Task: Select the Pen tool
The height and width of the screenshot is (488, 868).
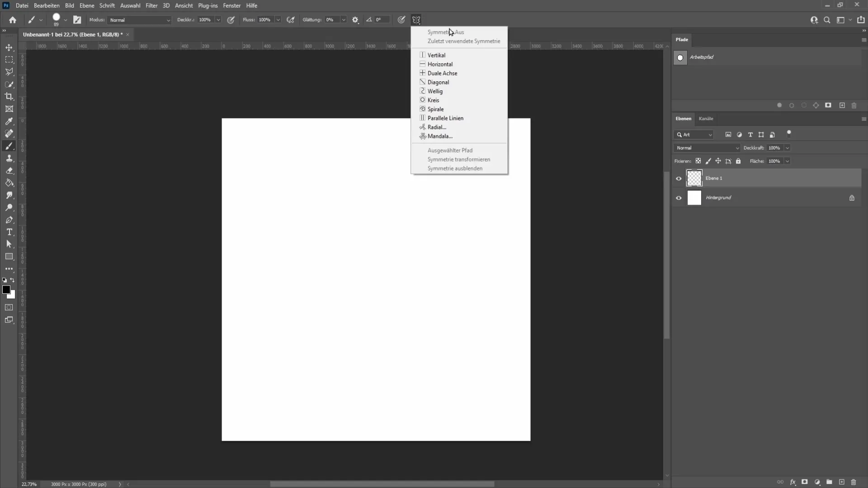Action: [9, 220]
